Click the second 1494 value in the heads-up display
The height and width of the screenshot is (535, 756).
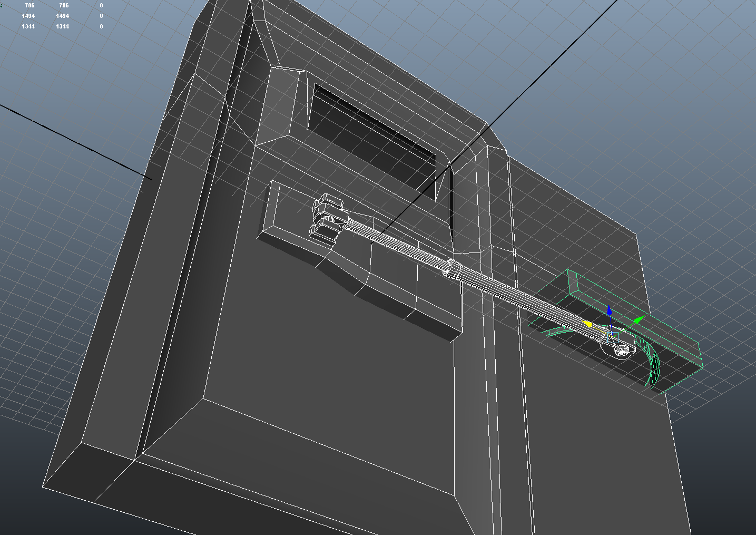[x=63, y=16]
